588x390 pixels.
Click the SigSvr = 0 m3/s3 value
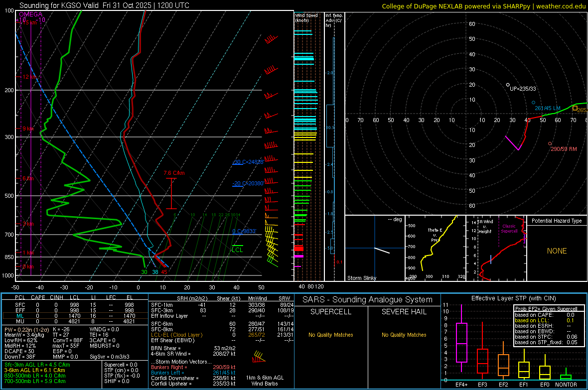110,357
